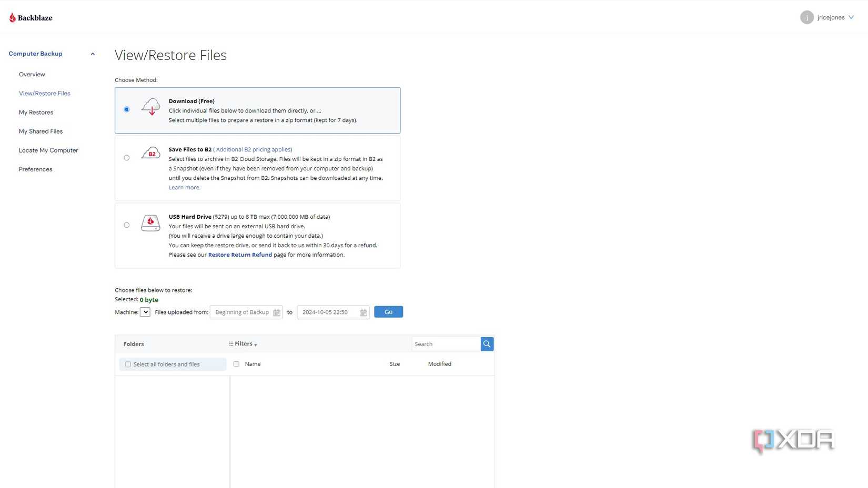Screen dimensions: 868x488
Task: Click the magnifier search button
Action: pyautogui.click(x=487, y=344)
